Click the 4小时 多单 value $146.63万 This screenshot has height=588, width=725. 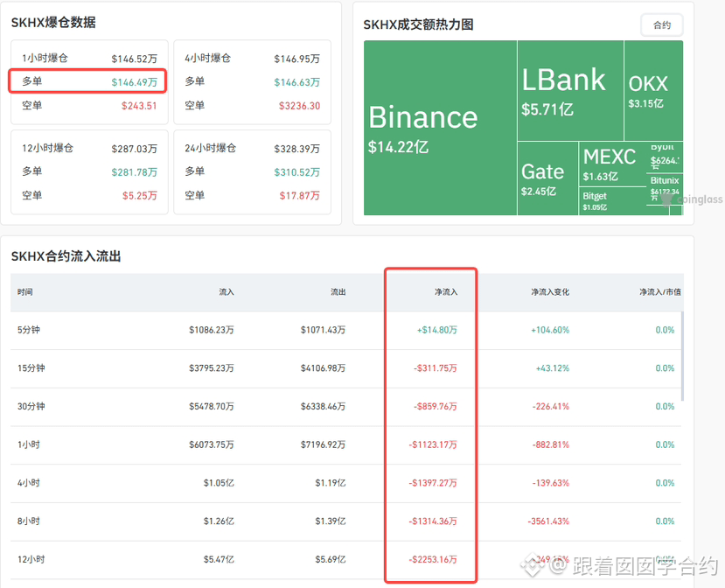click(x=296, y=82)
